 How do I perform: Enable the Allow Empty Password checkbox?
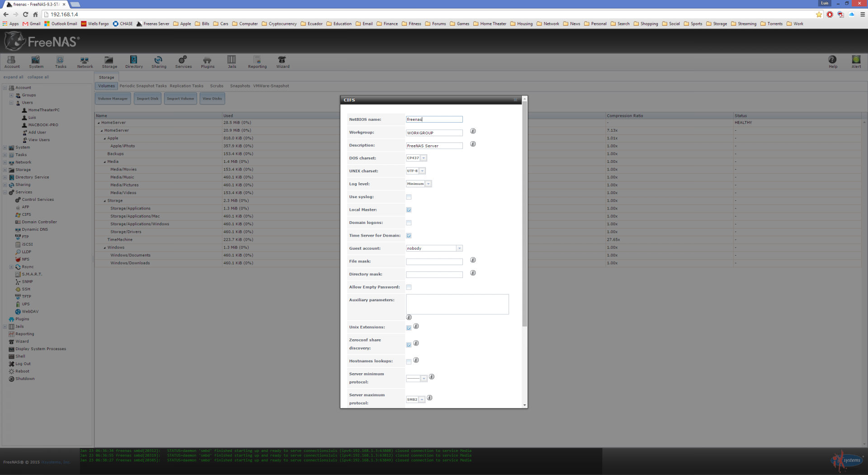(409, 287)
